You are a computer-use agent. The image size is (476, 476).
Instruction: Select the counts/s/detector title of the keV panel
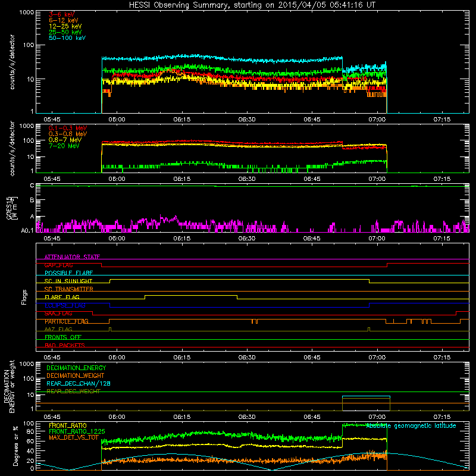pyautogui.click(x=12, y=62)
